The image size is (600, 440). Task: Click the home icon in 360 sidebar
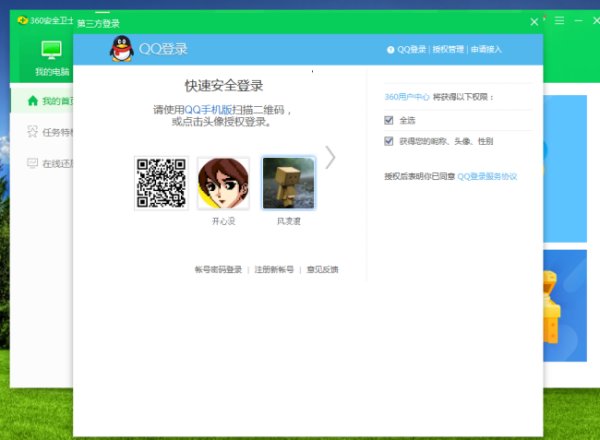click(33, 101)
